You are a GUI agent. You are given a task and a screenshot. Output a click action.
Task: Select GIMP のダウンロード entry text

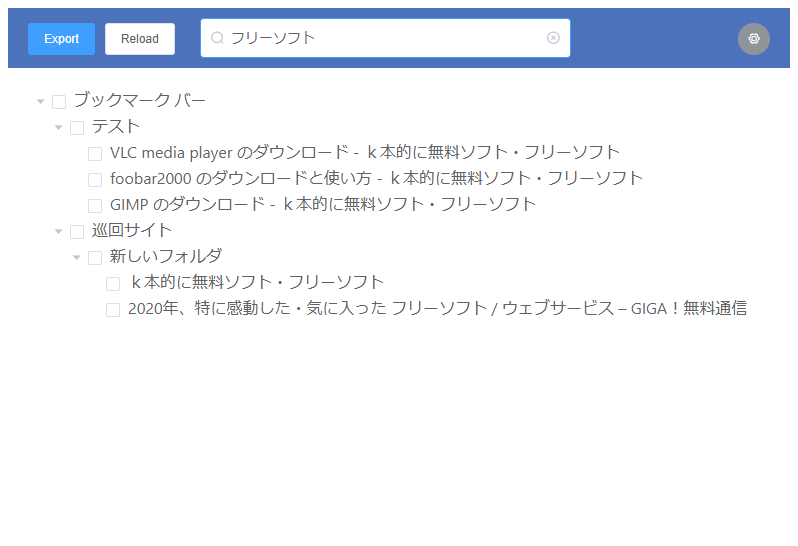[x=323, y=204]
